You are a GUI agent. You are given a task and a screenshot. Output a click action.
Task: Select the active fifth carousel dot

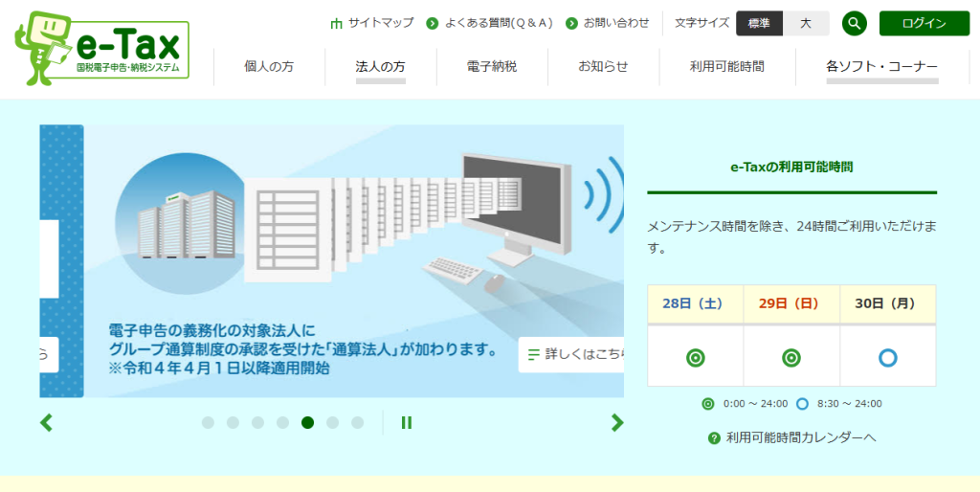(307, 423)
